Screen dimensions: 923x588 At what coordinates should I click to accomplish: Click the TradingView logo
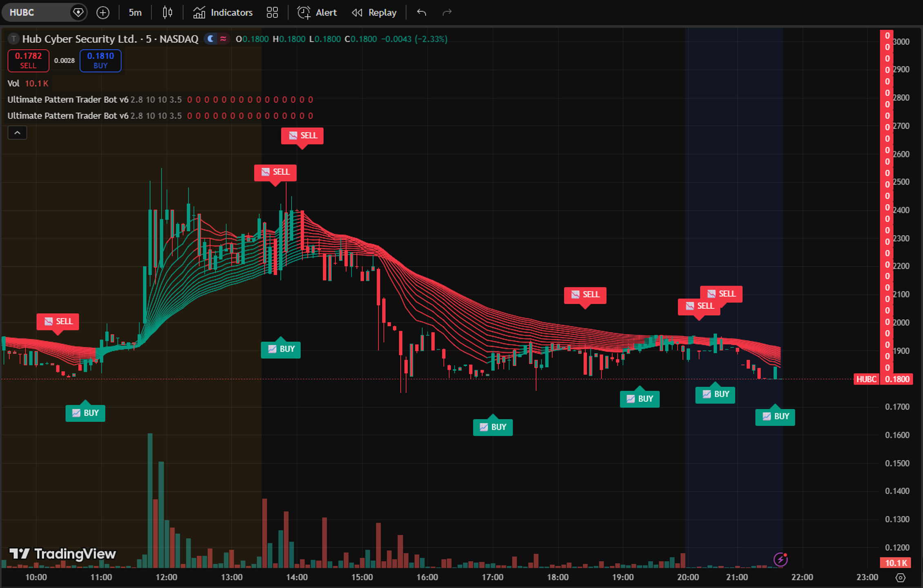click(62, 554)
